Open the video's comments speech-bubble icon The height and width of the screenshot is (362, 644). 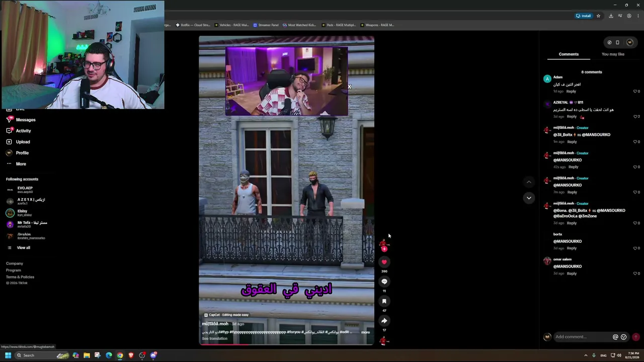click(x=384, y=282)
